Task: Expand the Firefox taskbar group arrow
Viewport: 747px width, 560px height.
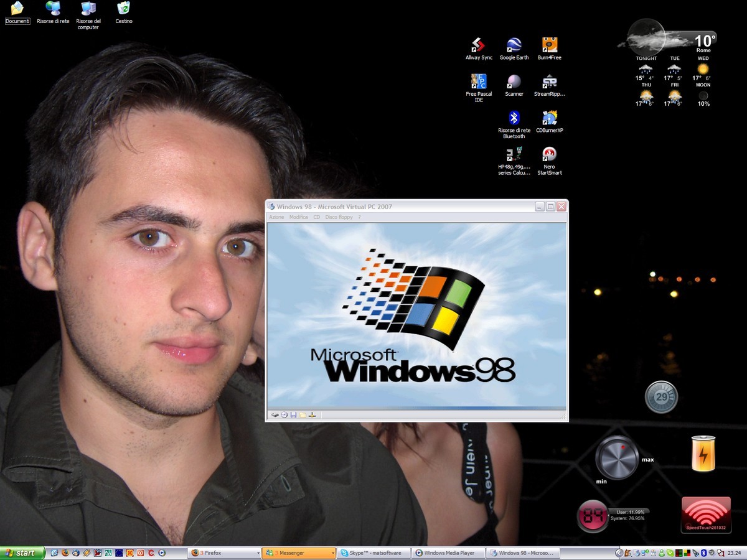Action: (x=258, y=553)
